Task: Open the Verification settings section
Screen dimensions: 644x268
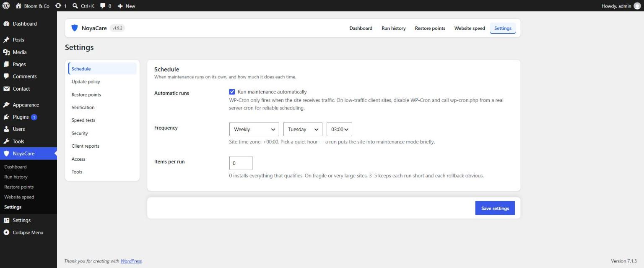Action: 102,107
